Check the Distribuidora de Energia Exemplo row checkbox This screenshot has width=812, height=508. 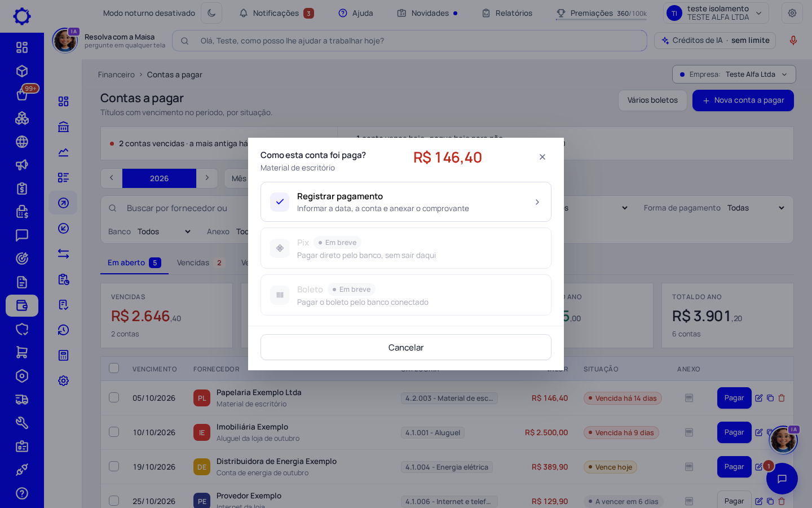114,466
